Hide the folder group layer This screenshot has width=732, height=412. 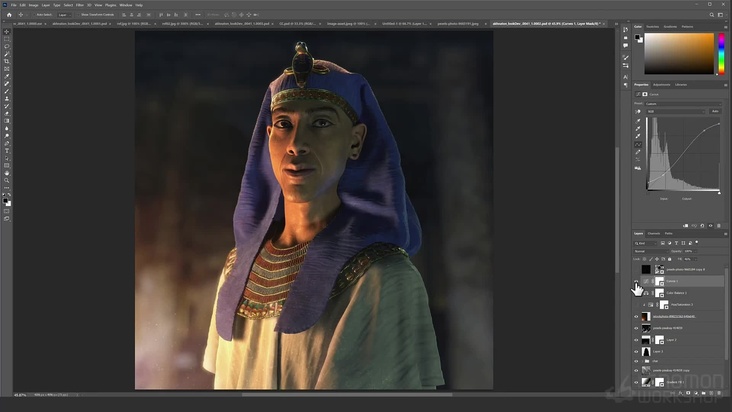[x=636, y=361]
